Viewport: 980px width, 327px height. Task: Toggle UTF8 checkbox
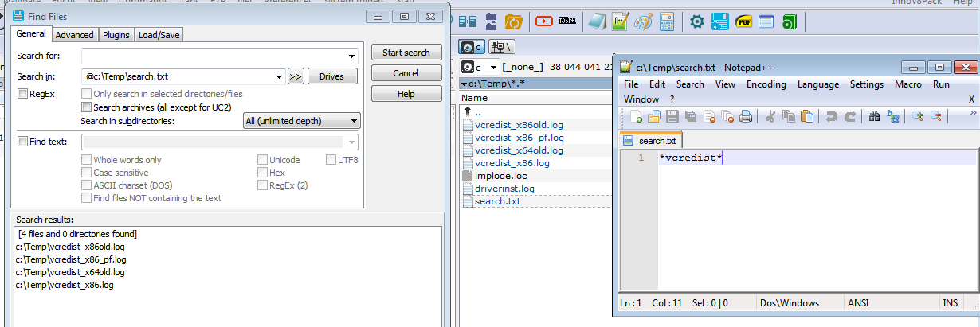pyautogui.click(x=331, y=160)
